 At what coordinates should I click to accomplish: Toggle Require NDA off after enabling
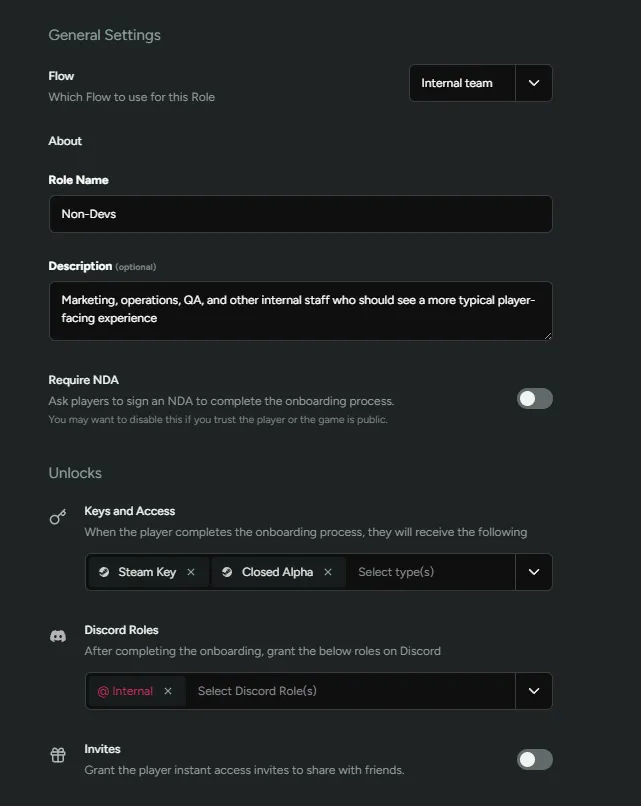[534, 398]
